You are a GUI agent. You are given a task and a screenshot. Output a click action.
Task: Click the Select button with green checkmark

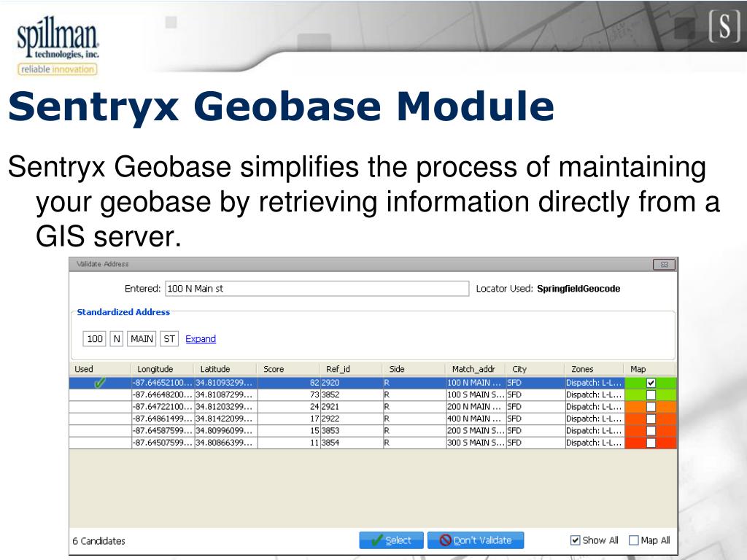tap(391, 540)
